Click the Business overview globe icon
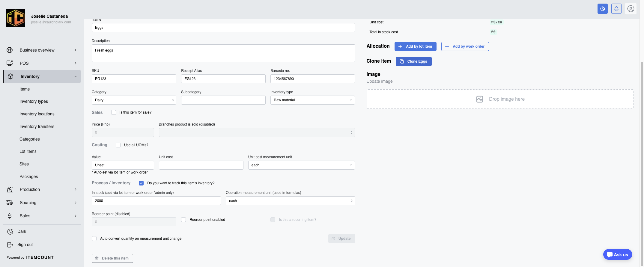This screenshot has width=644, height=267. [x=10, y=50]
